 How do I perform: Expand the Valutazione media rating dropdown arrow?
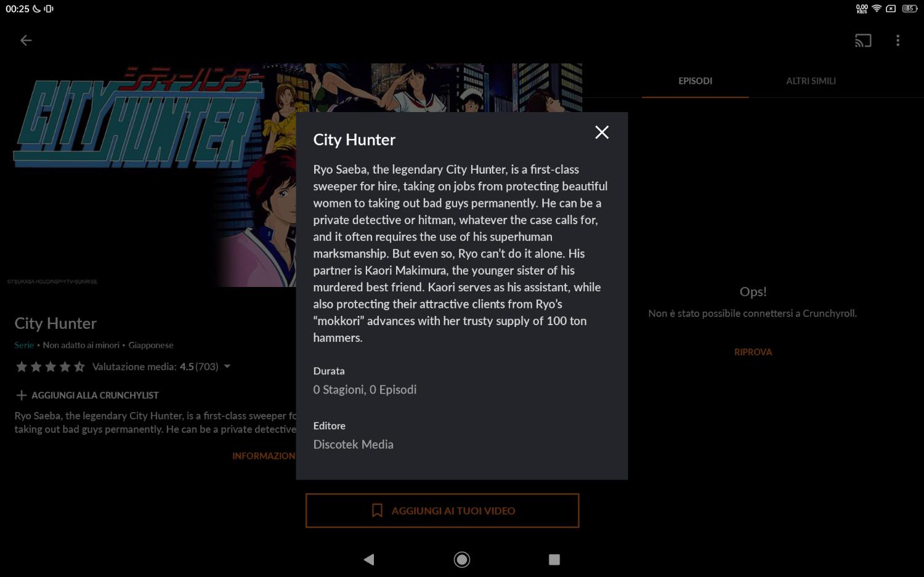(x=227, y=366)
